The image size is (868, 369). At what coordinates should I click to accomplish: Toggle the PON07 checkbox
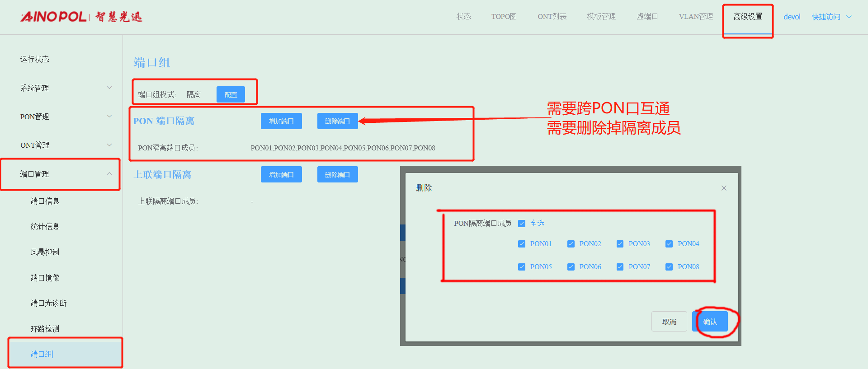tap(620, 267)
